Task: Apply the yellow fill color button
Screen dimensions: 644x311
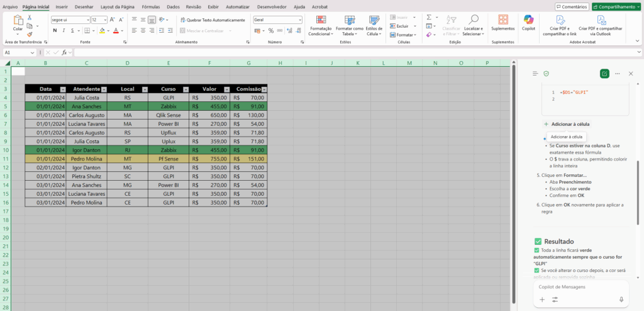Action: tap(103, 31)
